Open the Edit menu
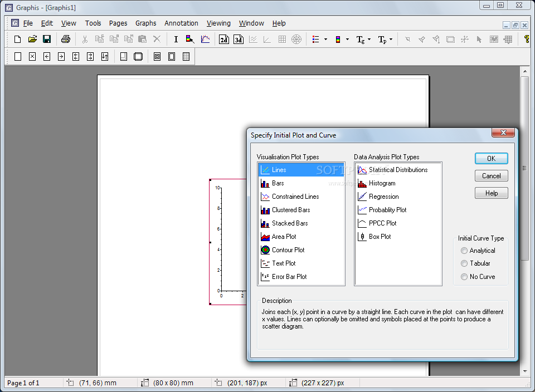The image size is (535, 392). (x=47, y=23)
